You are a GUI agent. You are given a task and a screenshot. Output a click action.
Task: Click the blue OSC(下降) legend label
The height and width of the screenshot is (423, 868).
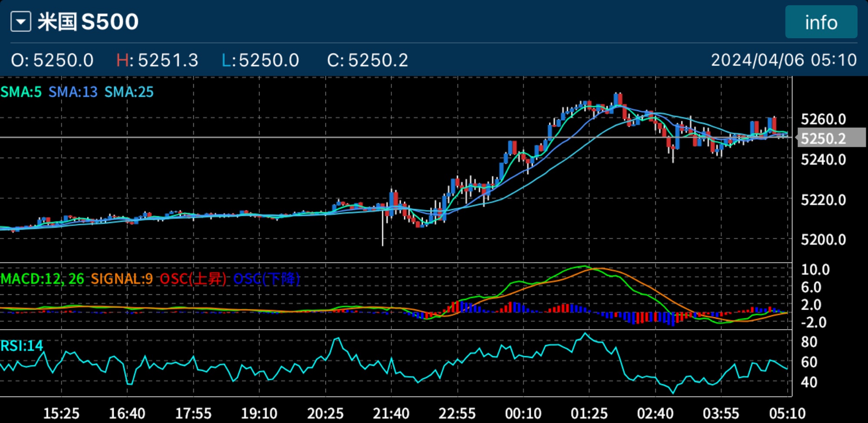[x=266, y=279]
